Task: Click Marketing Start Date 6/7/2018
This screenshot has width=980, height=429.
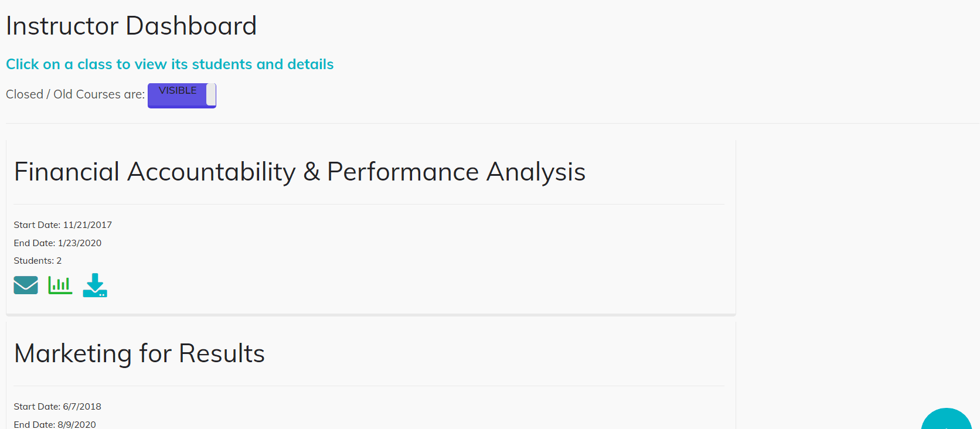Action: (x=57, y=407)
